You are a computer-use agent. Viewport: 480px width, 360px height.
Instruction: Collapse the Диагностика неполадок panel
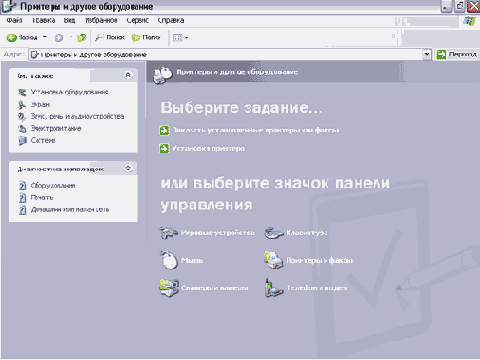click(128, 168)
